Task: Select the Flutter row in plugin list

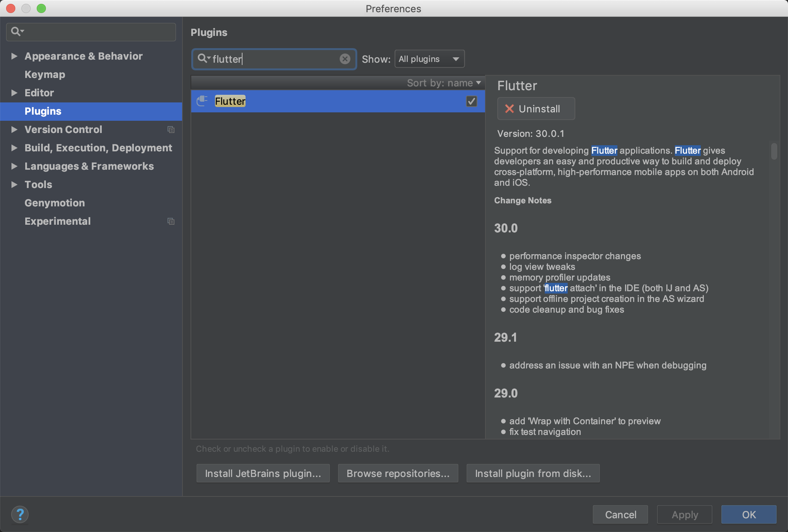Action: click(x=338, y=101)
